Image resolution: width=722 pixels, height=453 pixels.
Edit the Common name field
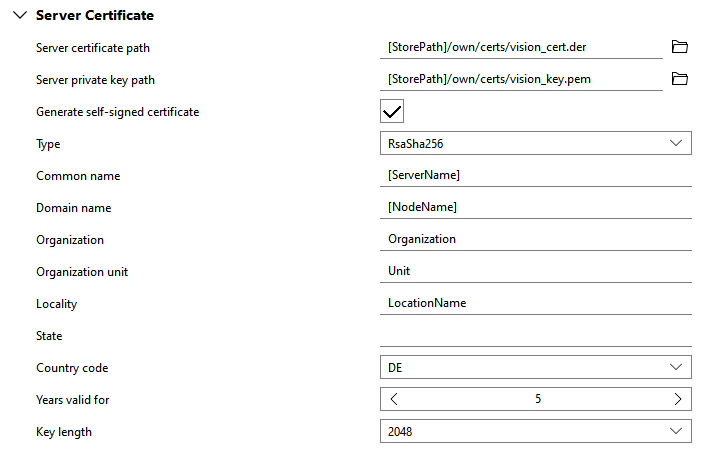tap(535, 175)
